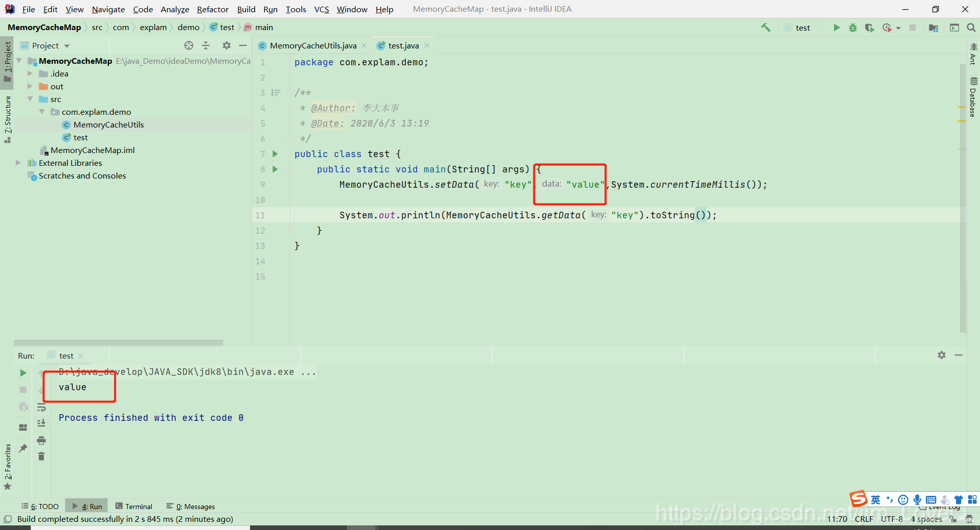The width and height of the screenshot is (980, 530).
Task: Click 'demo' in the navigation breadcrumb
Action: pyautogui.click(x=188, y=27)
